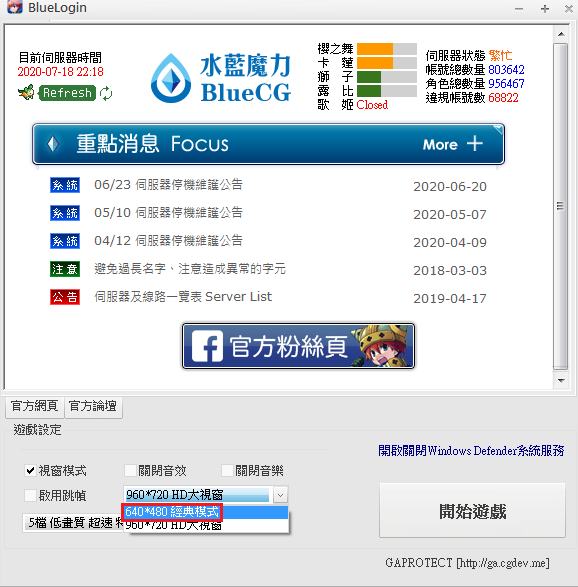Click the Facebook logo in the fan page banner
Viewport: 578px width, 587px height.
tap(207, 346)
